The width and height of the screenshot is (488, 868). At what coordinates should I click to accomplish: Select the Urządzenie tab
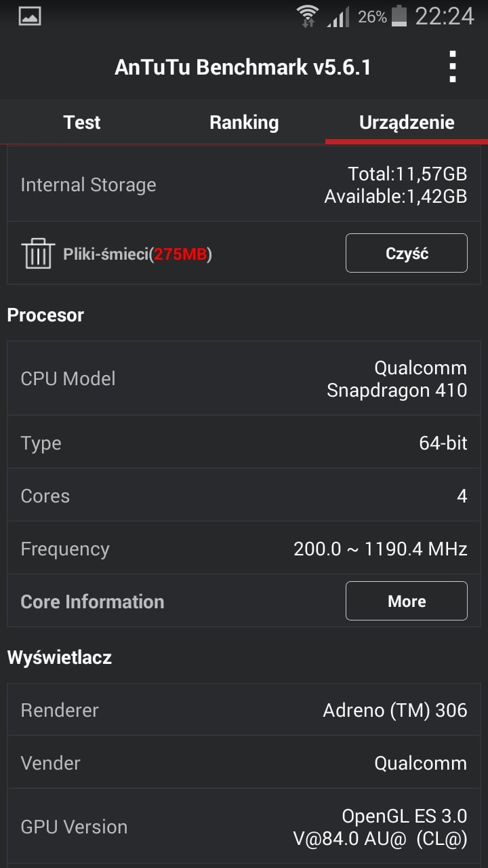pos(407,122)
